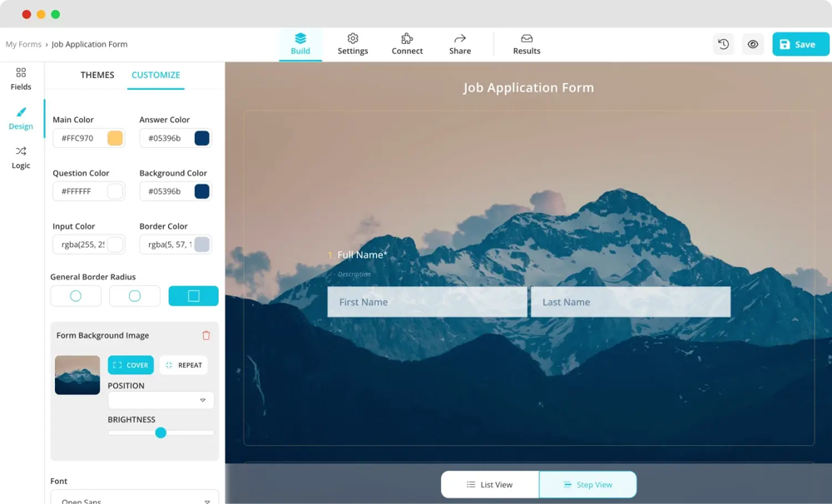Go to My Forms breadcrumb link

[23, 45]
